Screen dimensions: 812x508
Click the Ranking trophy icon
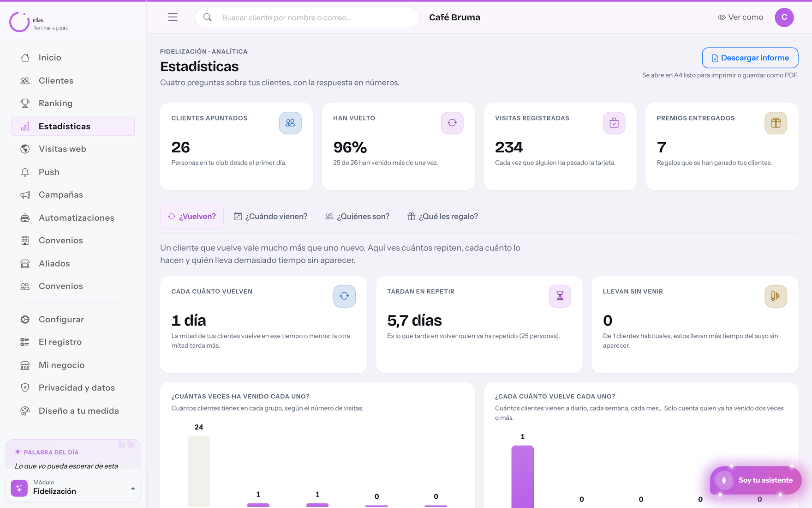[25, 103]
